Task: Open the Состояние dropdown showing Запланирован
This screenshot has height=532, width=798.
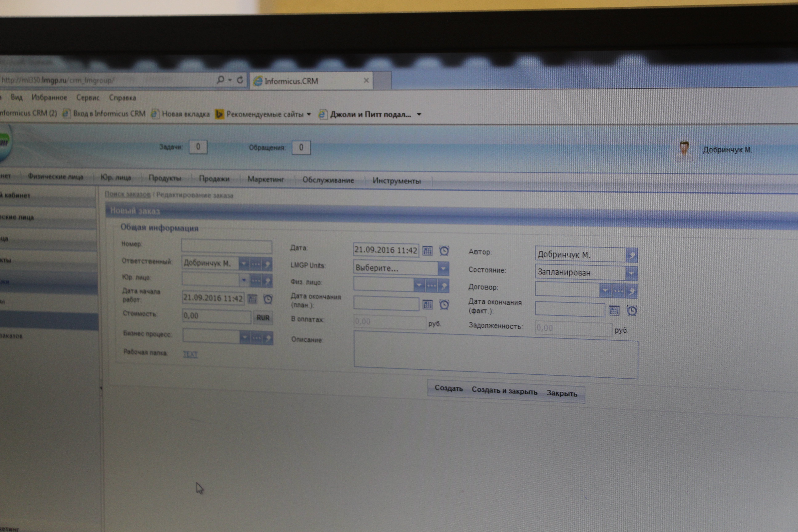Action: [x=631, y=273]
